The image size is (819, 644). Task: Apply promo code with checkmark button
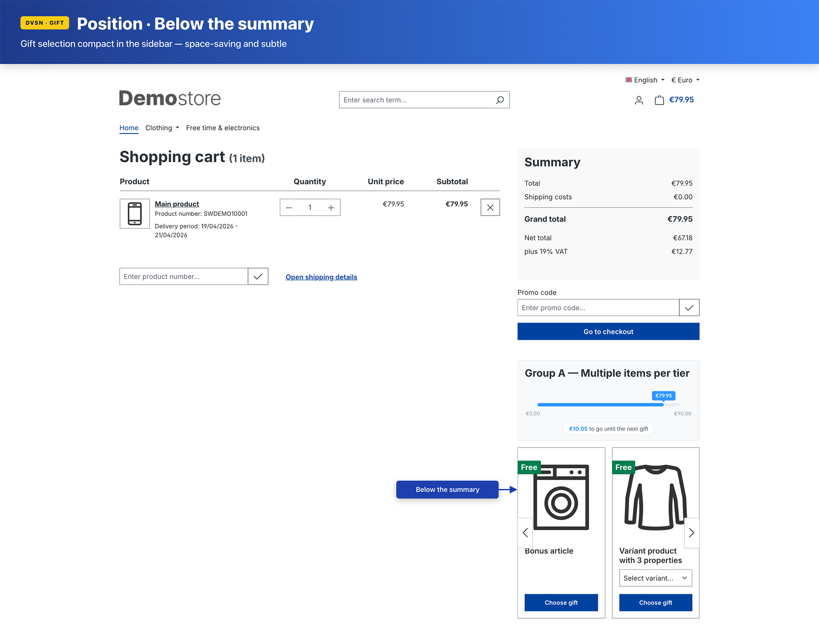click(689, 308)
